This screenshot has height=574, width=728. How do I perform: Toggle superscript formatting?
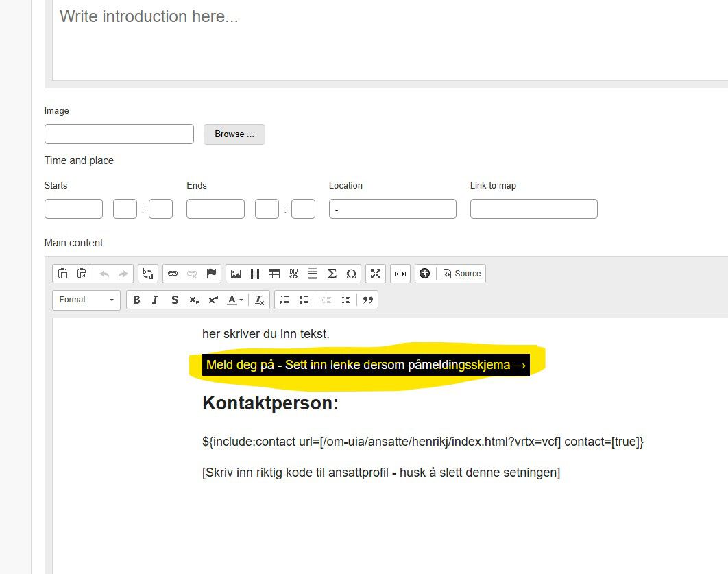pyautogui.click(x=213, y=300)
